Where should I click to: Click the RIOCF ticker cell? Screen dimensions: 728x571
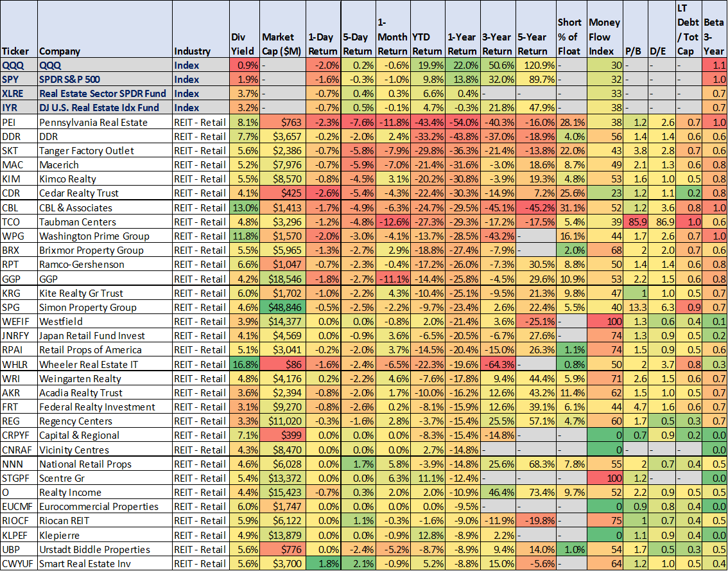(x=19, y=521)
